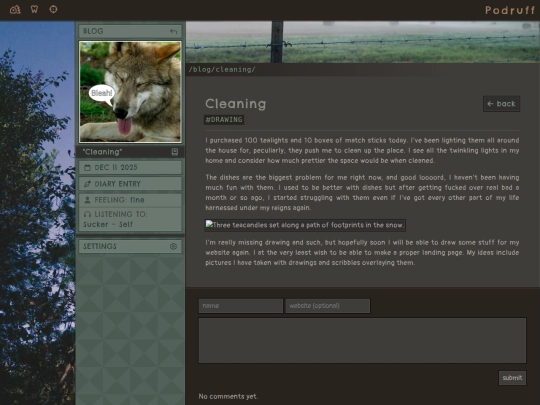The image size is (540, 405).
Task: Click the tooth icon in top bar
Action: 34,9
